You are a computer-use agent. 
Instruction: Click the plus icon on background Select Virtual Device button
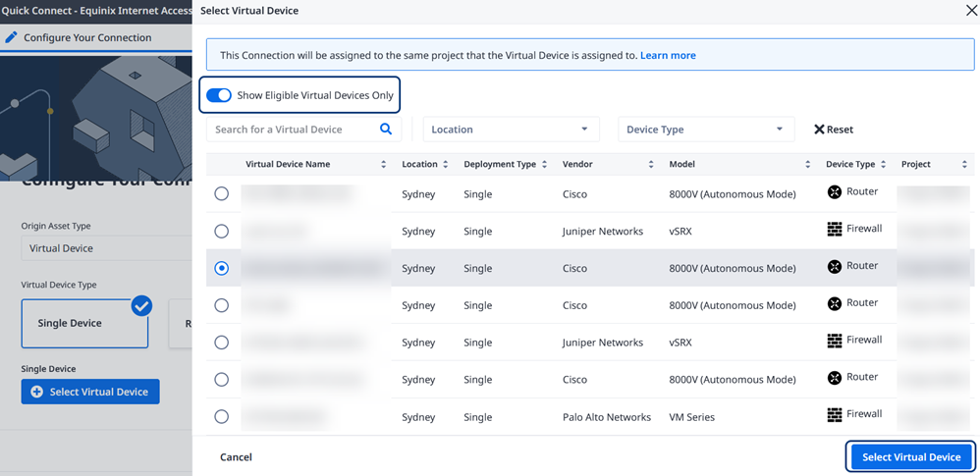pyautogui.click(x=37, y=392)
